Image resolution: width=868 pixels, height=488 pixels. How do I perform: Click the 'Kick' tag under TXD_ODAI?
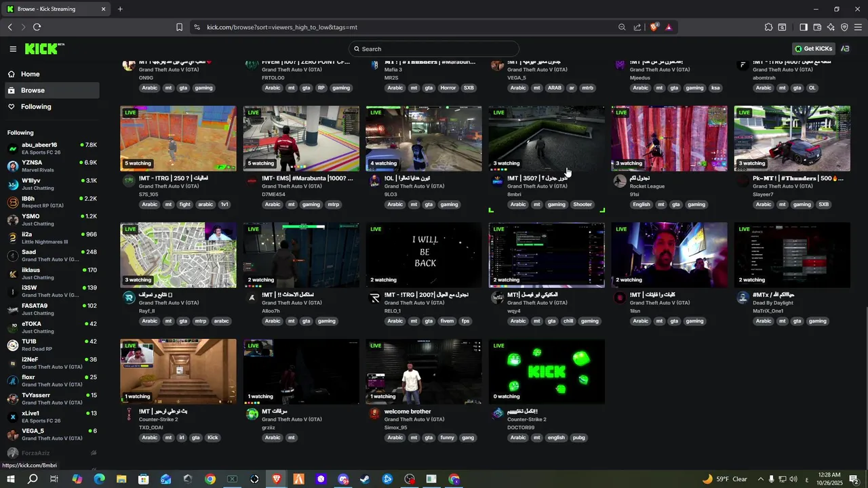[213, 438]
